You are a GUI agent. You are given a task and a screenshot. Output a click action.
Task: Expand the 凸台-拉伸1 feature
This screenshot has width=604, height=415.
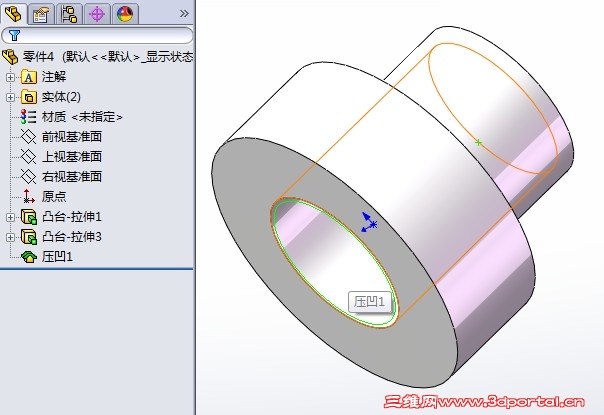(10, 218)
